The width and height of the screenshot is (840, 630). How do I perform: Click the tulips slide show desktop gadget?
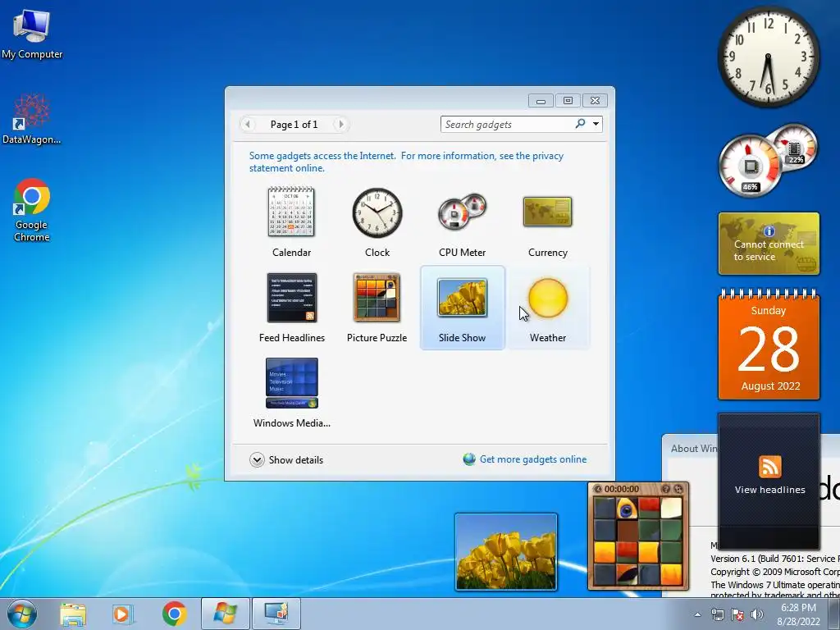tap(506, 552)
